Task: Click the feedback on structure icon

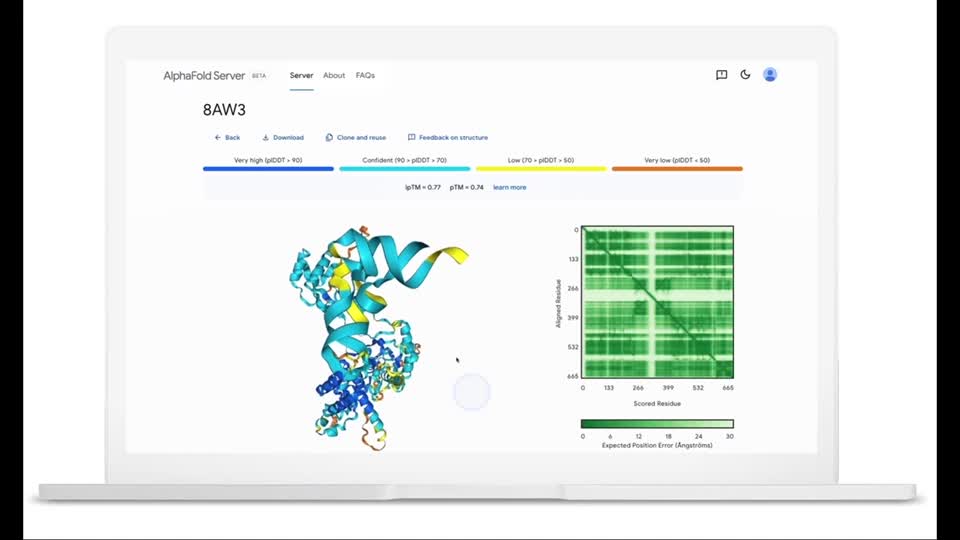Action: coord(411,138)
